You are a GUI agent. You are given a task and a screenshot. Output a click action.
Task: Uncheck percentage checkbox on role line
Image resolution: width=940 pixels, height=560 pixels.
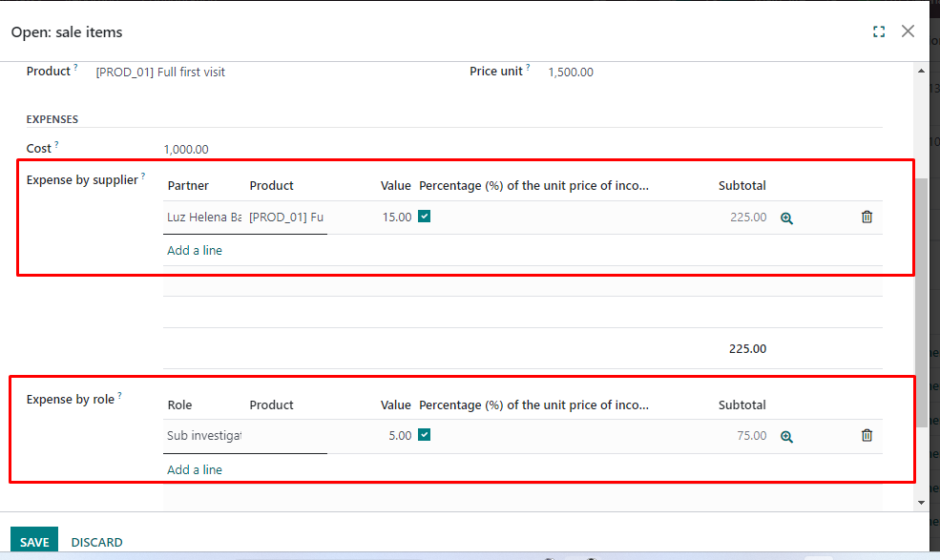click(425, 435)
